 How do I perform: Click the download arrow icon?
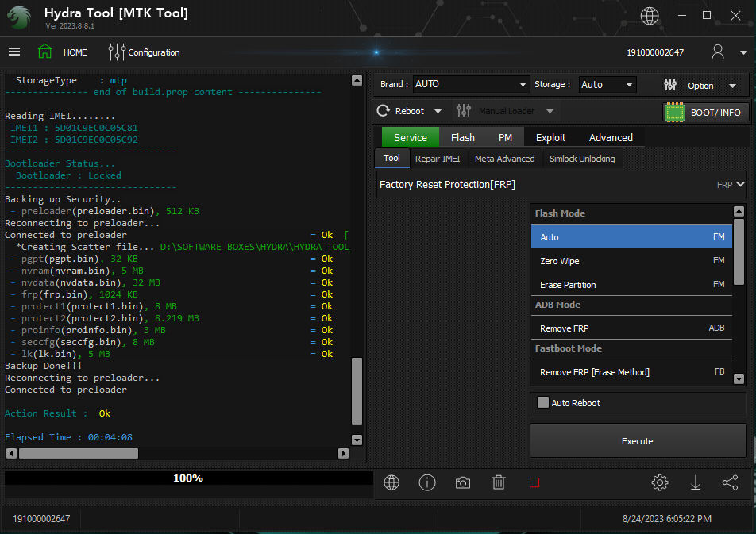(x=696, y=482)
